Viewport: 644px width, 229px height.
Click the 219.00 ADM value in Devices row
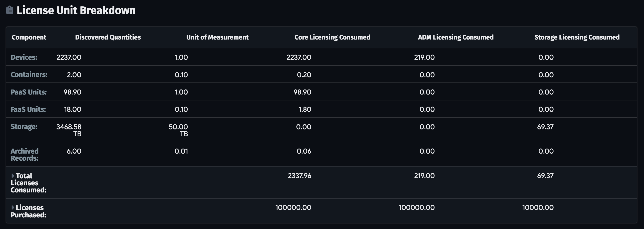pos(424,57)
